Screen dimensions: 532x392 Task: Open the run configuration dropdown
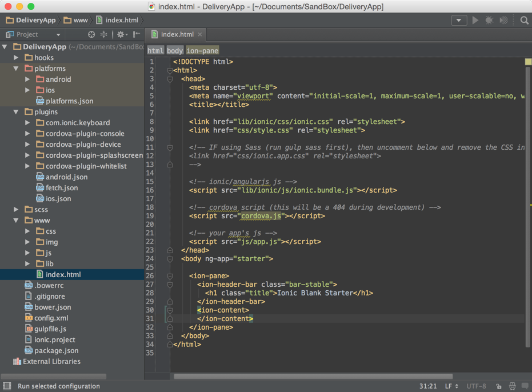pyautogui.click(x=459, y=21)
